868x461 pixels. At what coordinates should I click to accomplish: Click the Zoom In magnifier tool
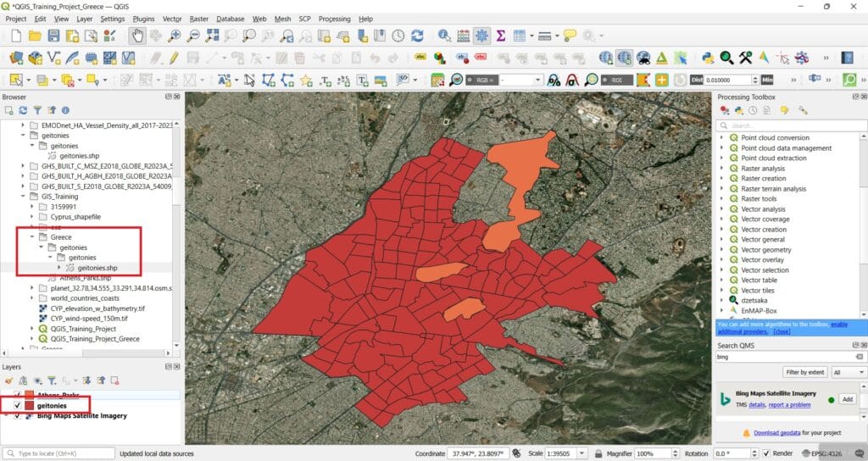click(175, 36)
